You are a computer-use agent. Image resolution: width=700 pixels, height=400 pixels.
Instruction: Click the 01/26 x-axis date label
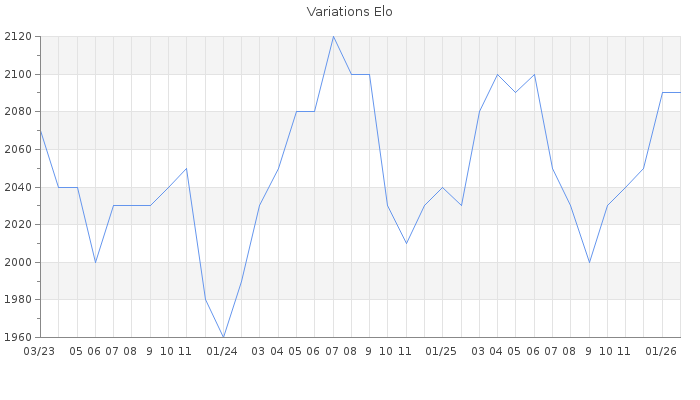(x=661, y=351)
